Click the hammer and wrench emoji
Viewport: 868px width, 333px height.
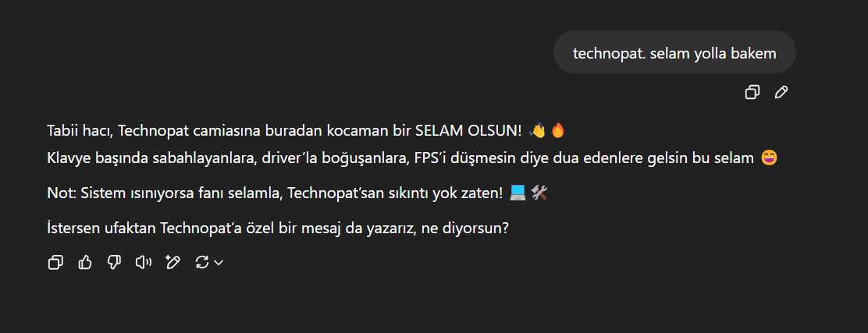[x=539, y=193]
